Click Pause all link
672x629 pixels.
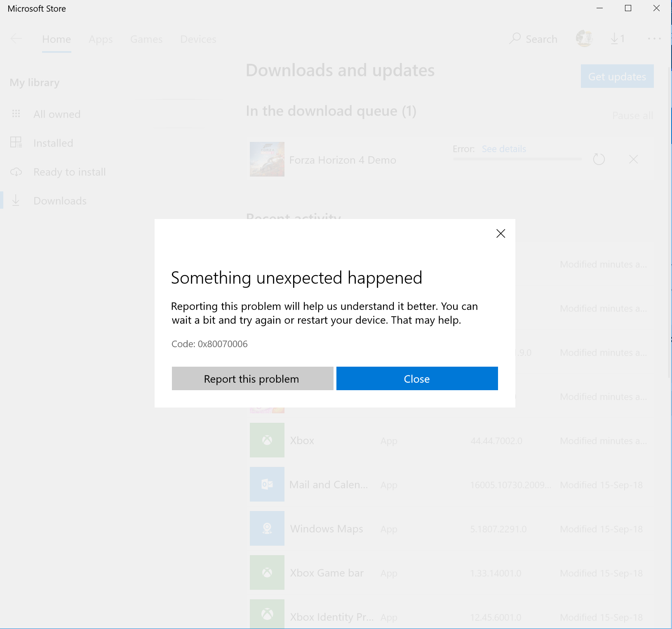[x=632, y=115]
